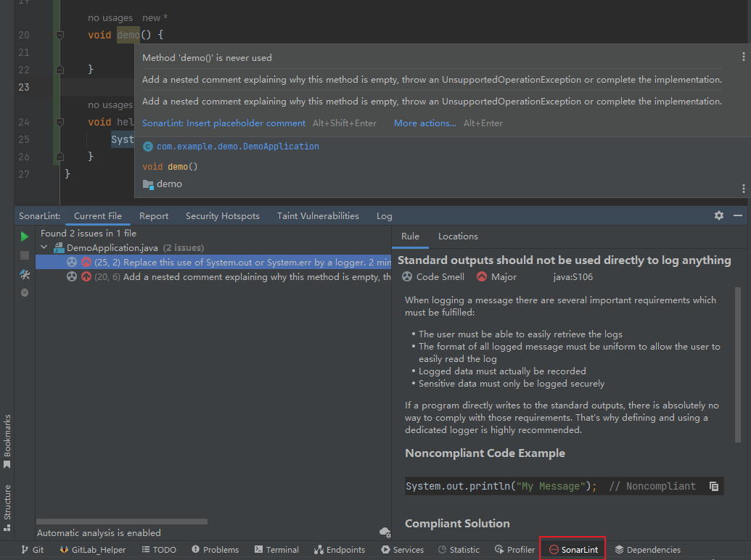The height and width of the screenshot is (560, 751).
Task: Select the empty method nested comment issue
Action: (213, 276)
